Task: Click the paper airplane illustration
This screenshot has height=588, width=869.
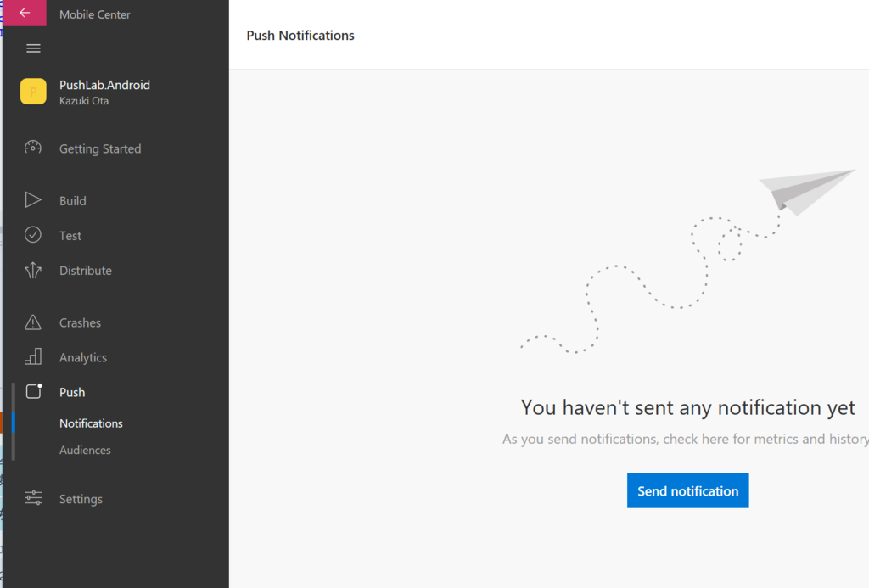Action: [806, 191]
